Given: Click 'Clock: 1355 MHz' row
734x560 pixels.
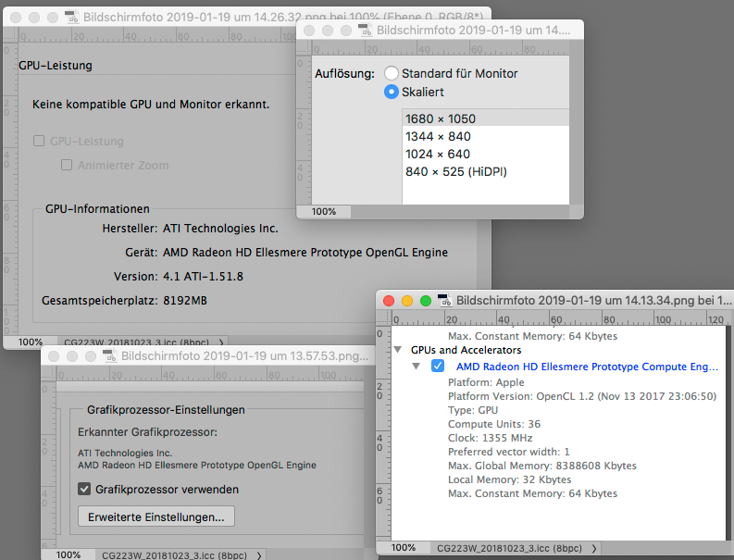Looking at the screenshot, I should point(491,438).
